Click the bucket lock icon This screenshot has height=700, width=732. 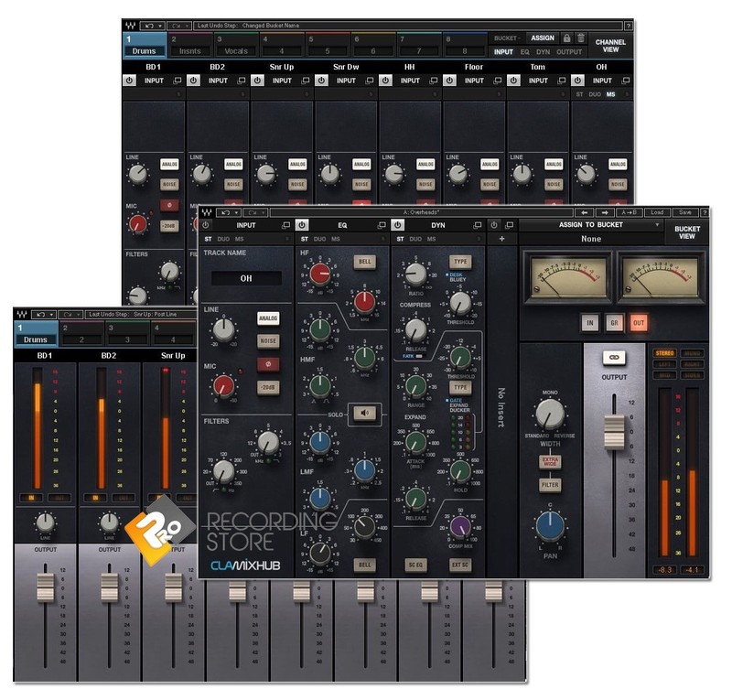tap(566, 38)
